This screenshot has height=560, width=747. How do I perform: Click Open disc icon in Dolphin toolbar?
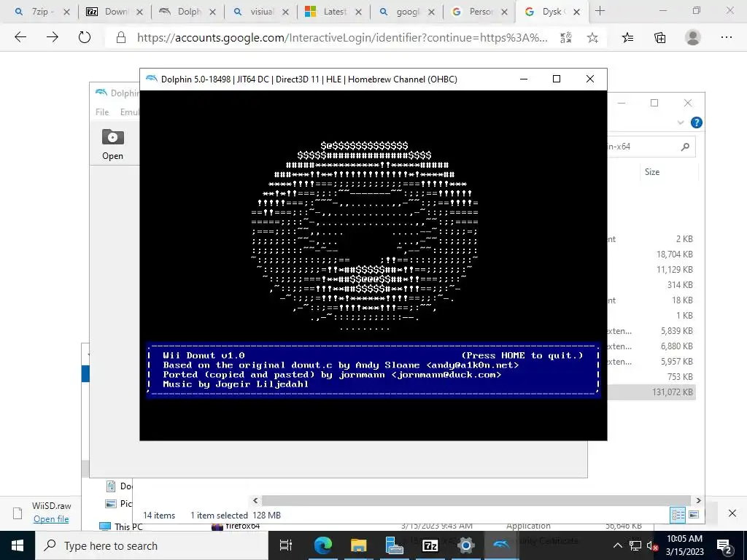pyautogui.click(x=112, y=144)
